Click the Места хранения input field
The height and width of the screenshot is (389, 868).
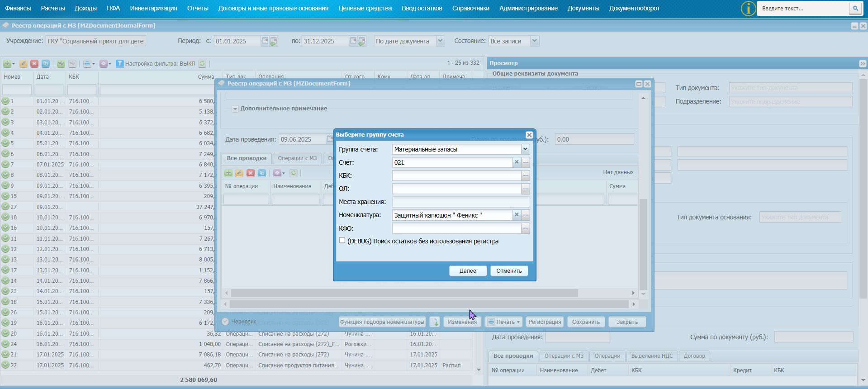[x=461, y=202]
